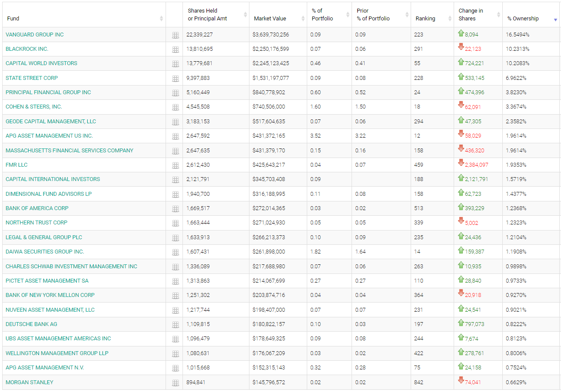Open the grid icon in Geode Capital Management row
The height and width of the screenshot is (392, 561).
coord(176,122)
